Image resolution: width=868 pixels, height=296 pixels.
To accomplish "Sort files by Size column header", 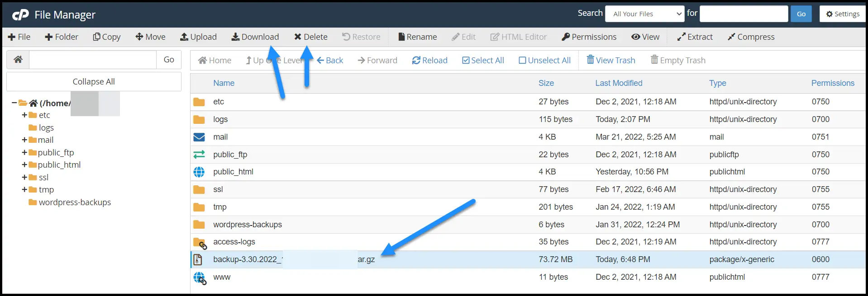I will [x=546, y=83].
